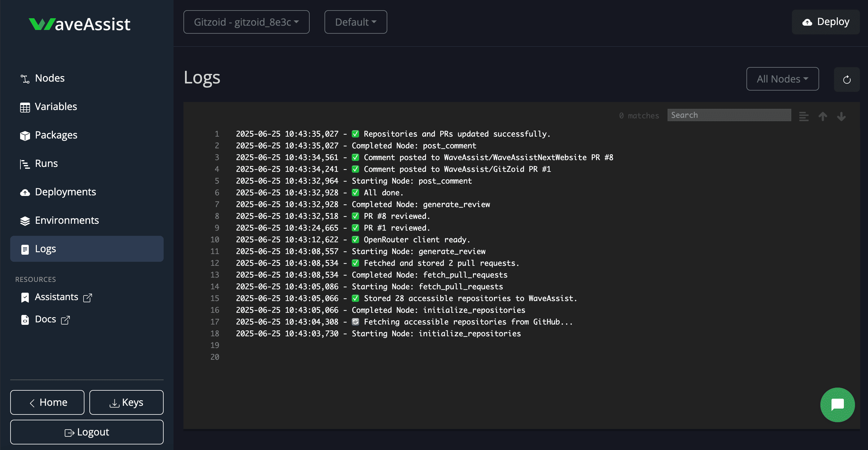Click the Environments layers icon
Screen dimensions: 868x450
coord(25,221)
